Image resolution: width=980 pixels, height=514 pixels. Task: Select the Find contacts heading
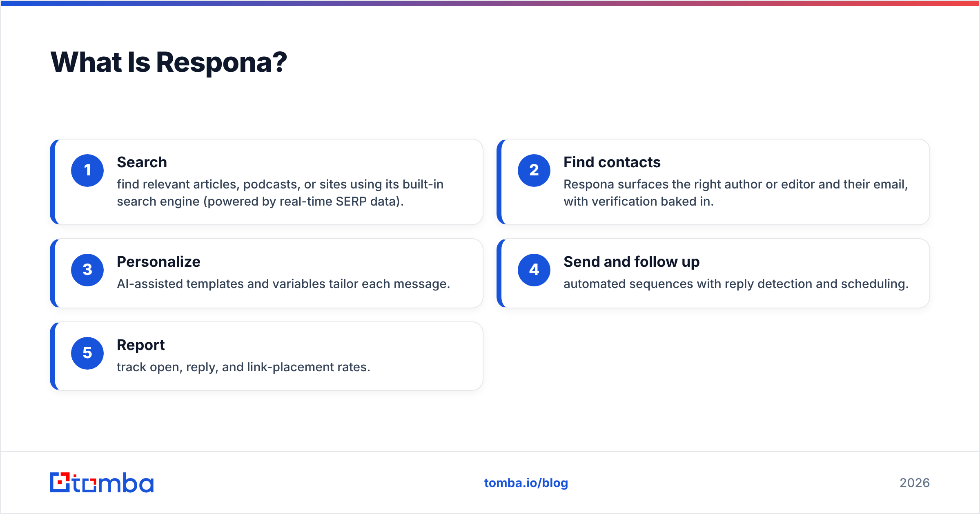coord(612,162)
